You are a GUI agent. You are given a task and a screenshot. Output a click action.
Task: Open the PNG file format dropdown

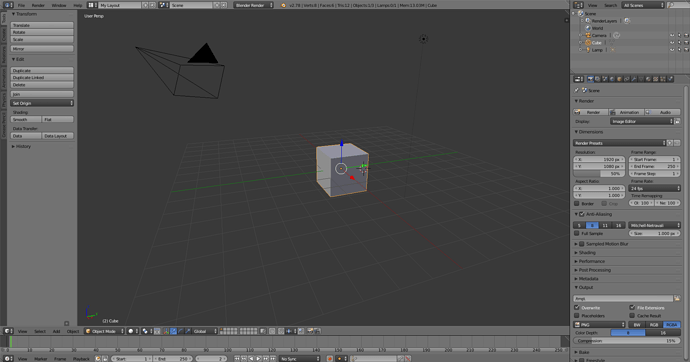[599, 325]
